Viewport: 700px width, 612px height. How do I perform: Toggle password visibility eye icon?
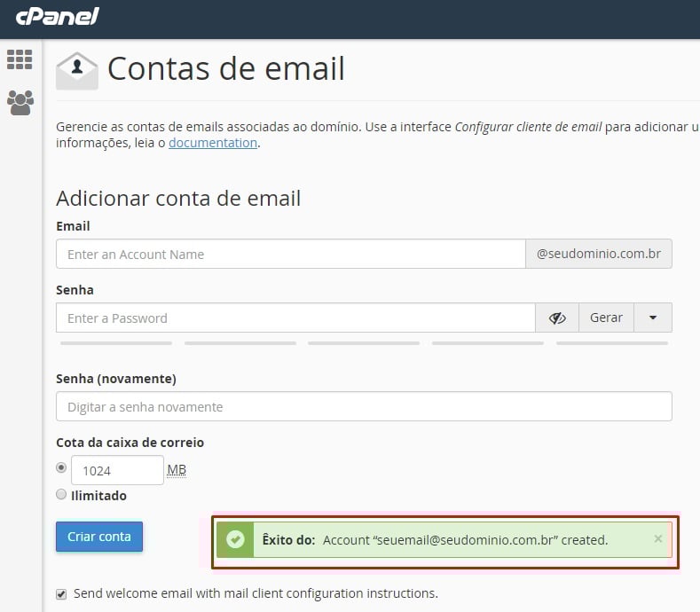tap(557, 318)
